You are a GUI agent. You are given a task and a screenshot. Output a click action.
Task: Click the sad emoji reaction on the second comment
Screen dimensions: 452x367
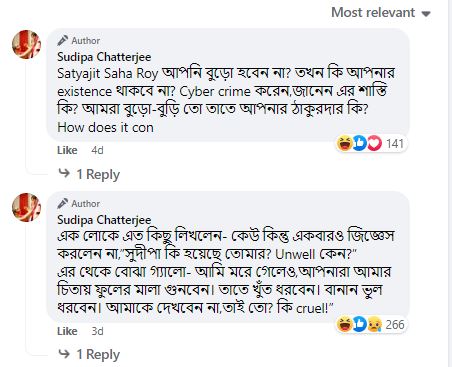coord(375,324)
